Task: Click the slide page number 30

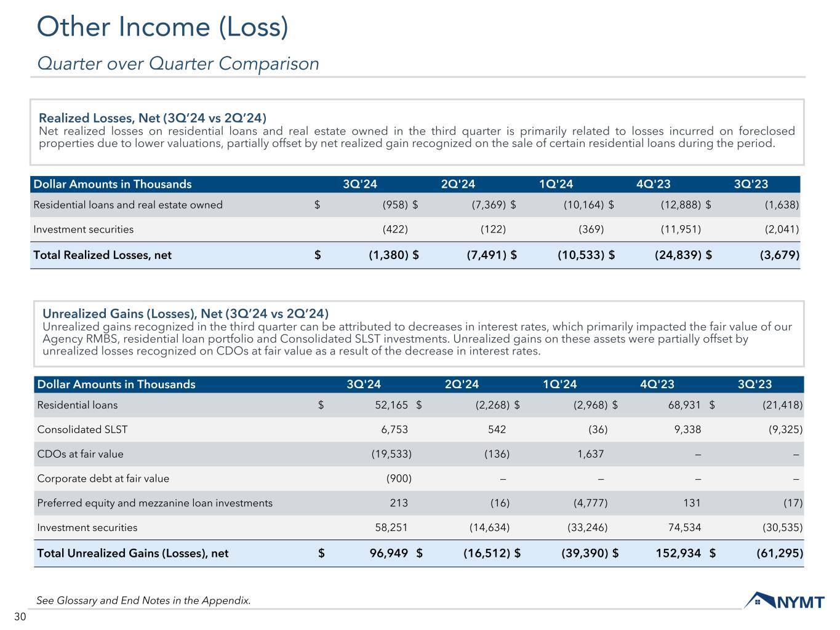Action: 20,617
